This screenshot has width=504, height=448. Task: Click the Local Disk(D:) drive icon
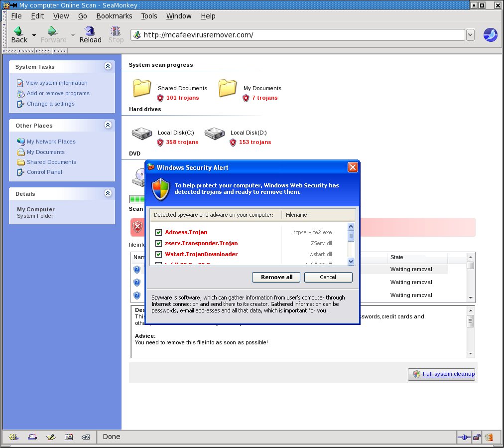coord(214,134)
